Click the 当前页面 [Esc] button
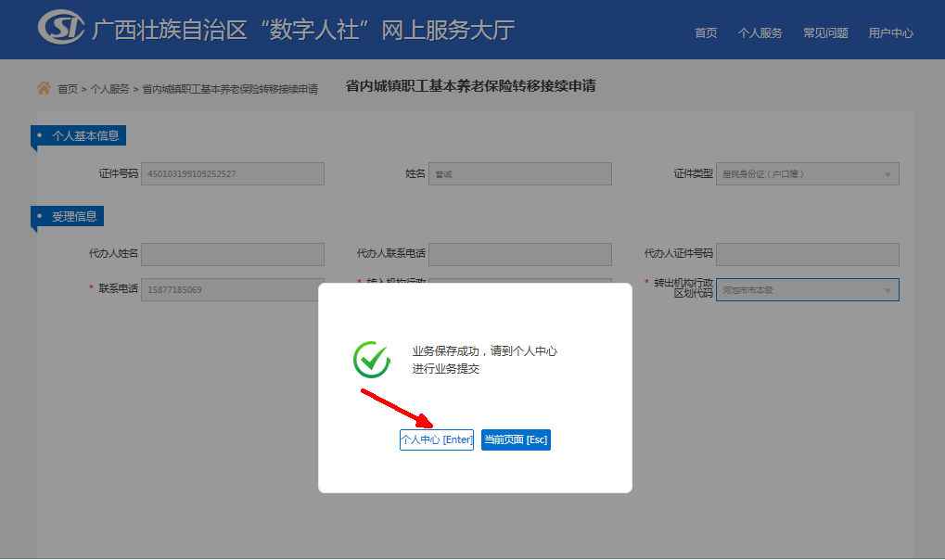This screenshot has width=945, height=560. pyautogui.click(x=516, y=439)
